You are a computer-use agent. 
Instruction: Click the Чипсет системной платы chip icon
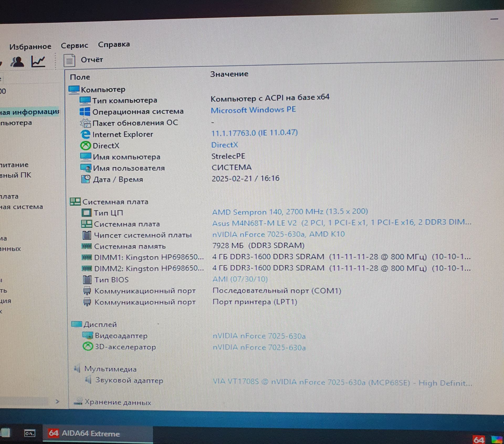coord(87,235)
